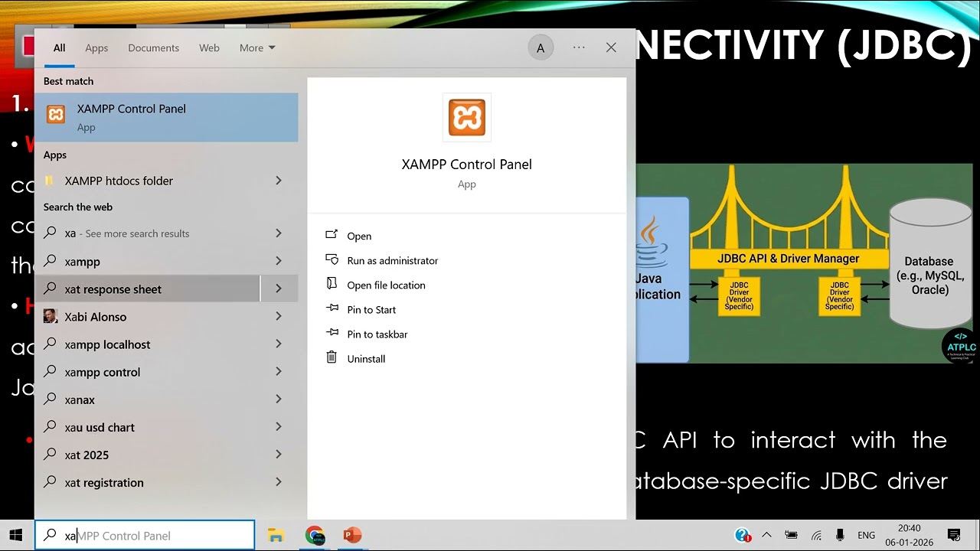Show hidden tray icons chevron
The height and width of the screenshot is (551, 980).
(x=766, y=535)
